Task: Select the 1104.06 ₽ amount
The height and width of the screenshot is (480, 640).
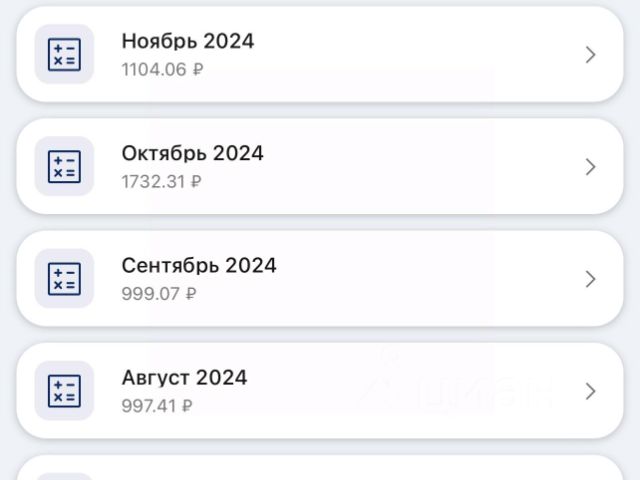Action: coord(162,69)
